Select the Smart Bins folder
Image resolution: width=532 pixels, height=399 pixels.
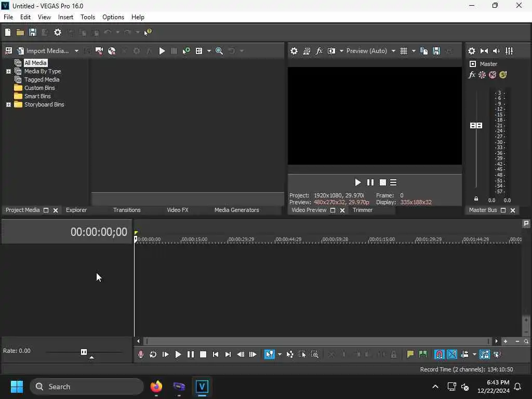tap(37, 96)
